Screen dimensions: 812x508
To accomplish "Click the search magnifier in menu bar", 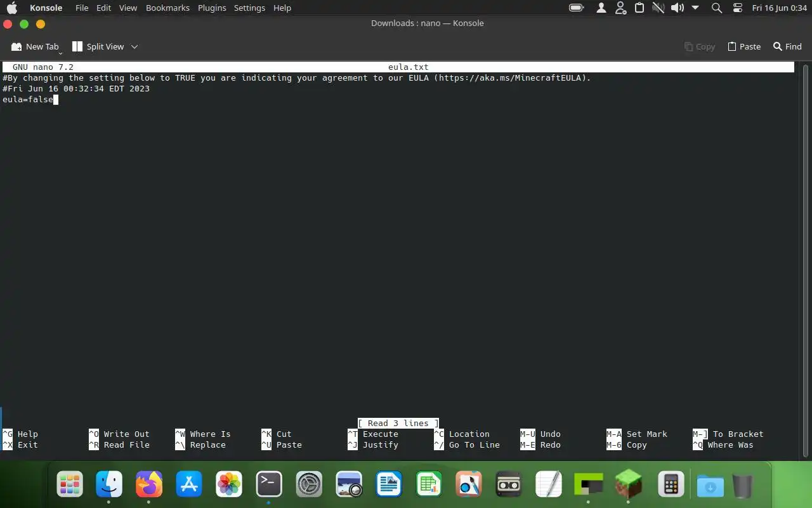I will tap(717, 8).
